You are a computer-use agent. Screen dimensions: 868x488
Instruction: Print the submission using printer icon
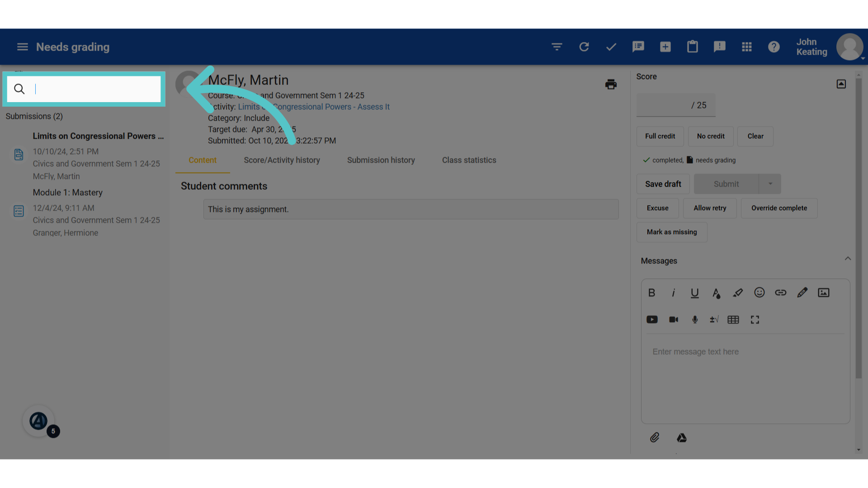pyautogui.click(x=611, y=84)
